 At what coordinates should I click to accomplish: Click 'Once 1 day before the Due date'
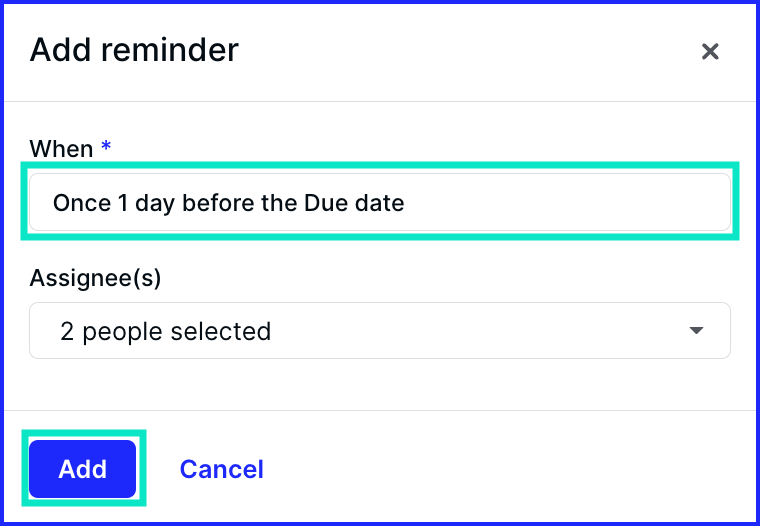pyautogui.click(x=228, y=203)
